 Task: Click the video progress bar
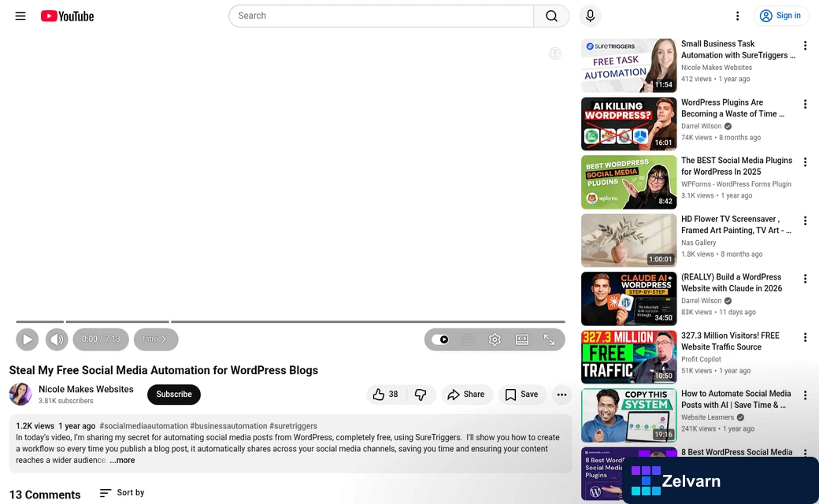tap(291, 322)
